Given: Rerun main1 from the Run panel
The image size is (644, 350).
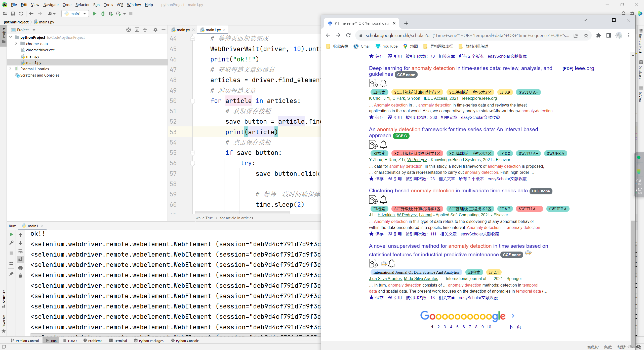Looking at the screenshot, I should pyautogui.click(x=11, y=234).
